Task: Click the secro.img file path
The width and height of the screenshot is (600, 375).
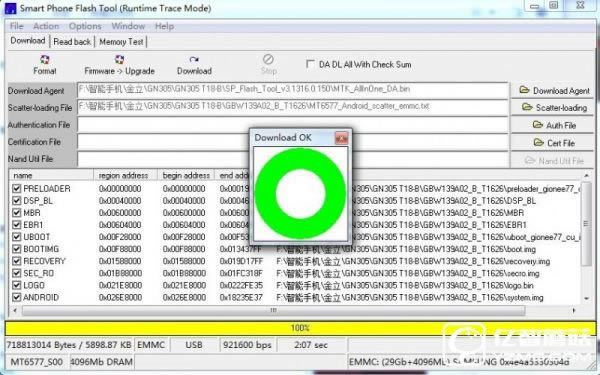Action: click(408, 273)
